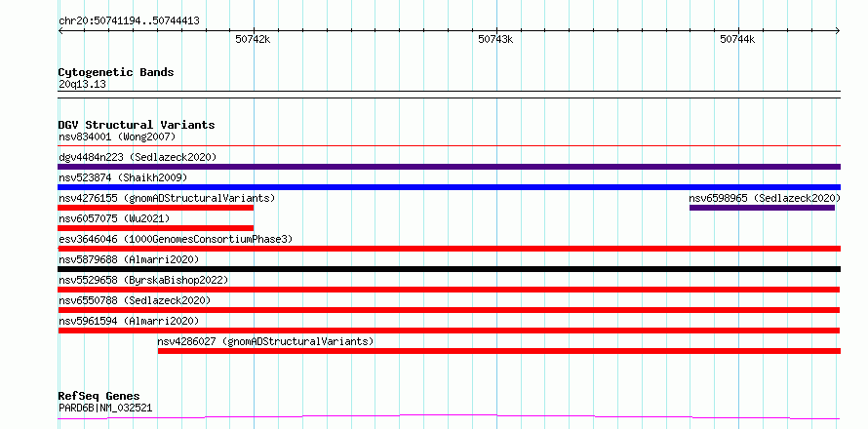Image resolution: width=868 pixels, height=429 pixels.
Task: Open the dgv4484n223 (Sedlazeck2020) label
Action: coord(138,157)
